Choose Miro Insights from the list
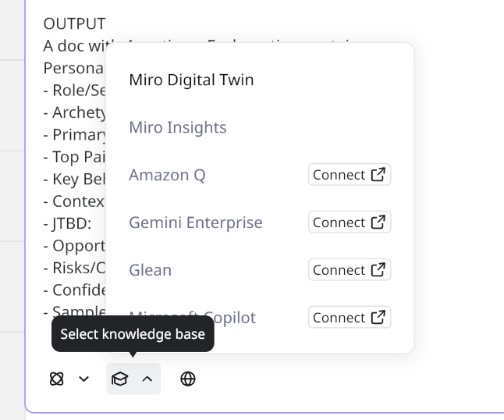This screenshot has height=420, width=504. coord(178,127)
